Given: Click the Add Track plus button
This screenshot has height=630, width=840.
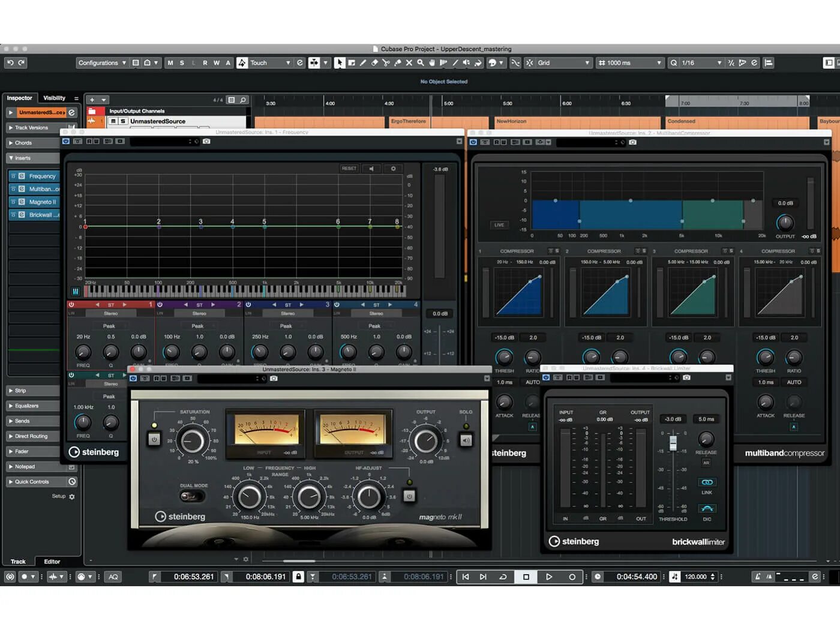Looking at the screenshot, I should click(x=92, y=100).
